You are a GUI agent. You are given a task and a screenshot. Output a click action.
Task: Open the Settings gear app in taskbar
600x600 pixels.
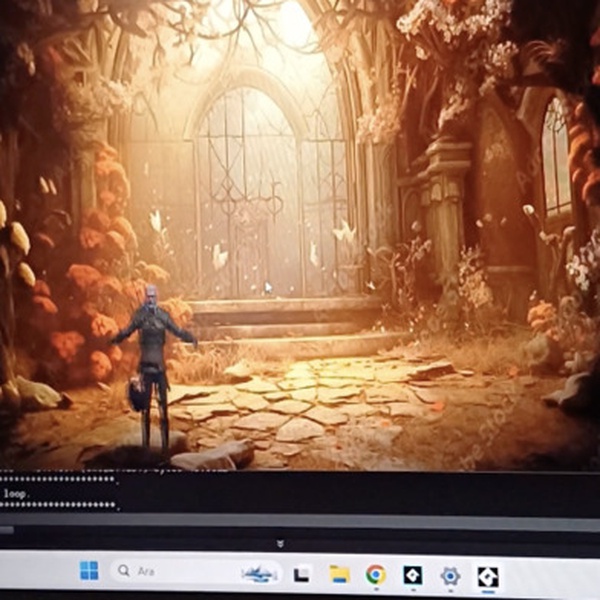pos(450,576)
